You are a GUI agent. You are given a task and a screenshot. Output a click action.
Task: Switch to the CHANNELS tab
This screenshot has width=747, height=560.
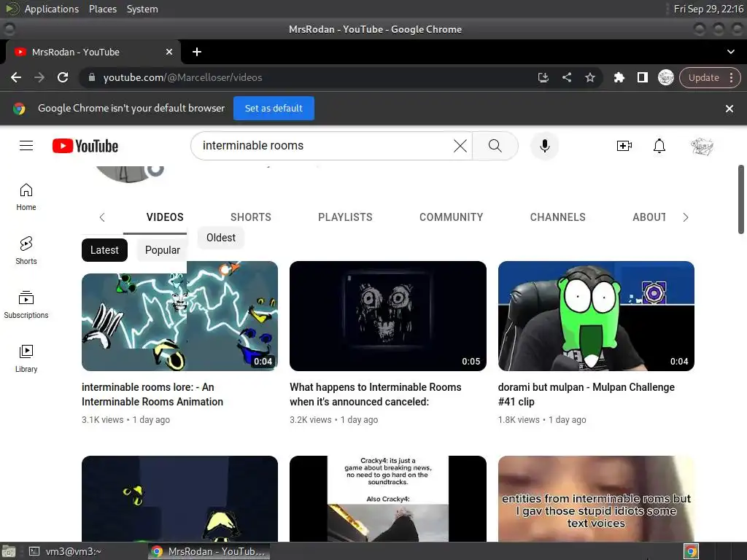point(557,217)
